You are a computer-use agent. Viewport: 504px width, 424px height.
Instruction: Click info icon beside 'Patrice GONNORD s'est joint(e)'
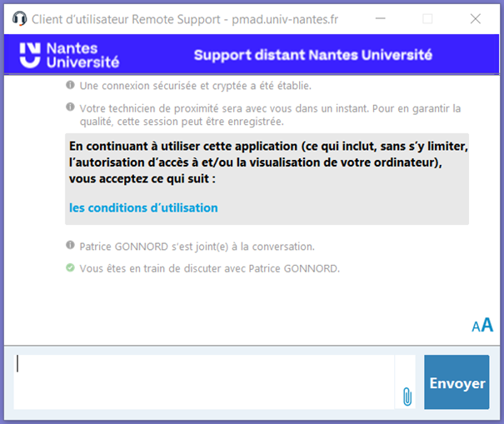pyautogui.click(x=71, y=247)
